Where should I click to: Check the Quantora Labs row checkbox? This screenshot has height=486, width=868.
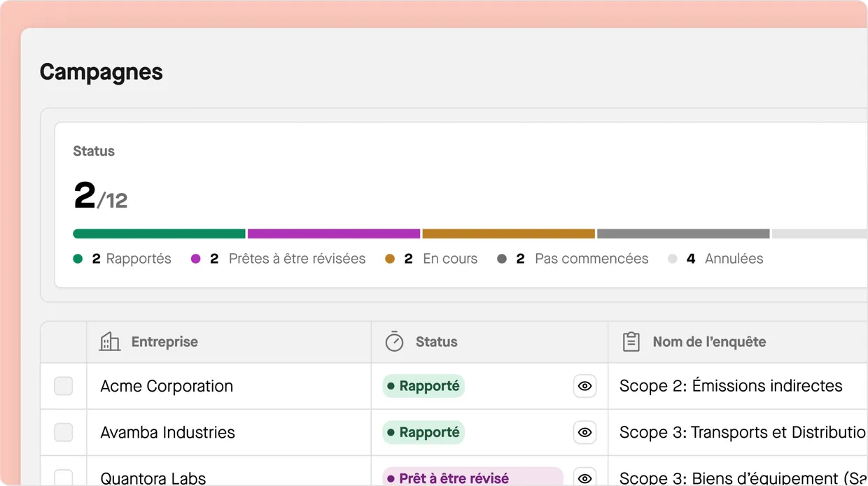[x=64, y=478]
